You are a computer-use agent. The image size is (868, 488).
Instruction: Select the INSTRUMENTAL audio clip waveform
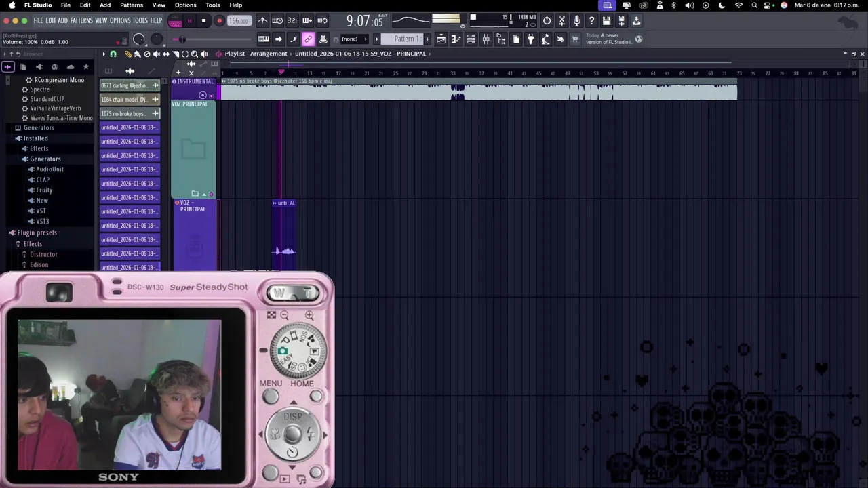(478, 91)
